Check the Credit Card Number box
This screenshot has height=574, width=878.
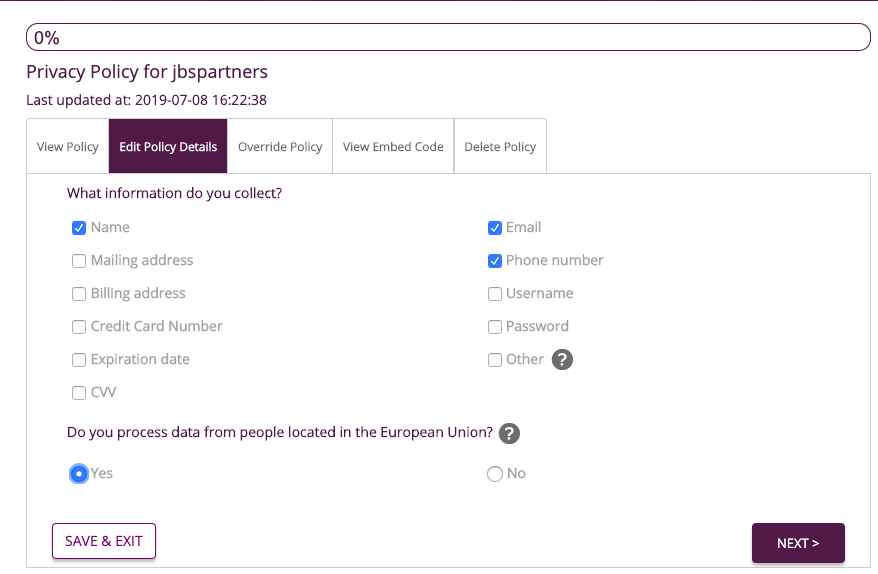tap(79, 327)
